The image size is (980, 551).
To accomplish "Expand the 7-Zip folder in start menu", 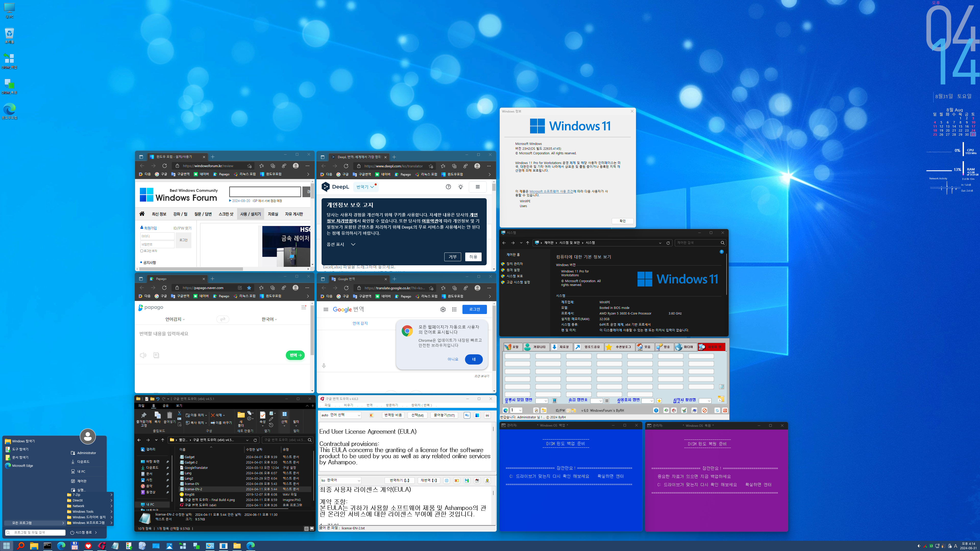I will pos(90,495).
